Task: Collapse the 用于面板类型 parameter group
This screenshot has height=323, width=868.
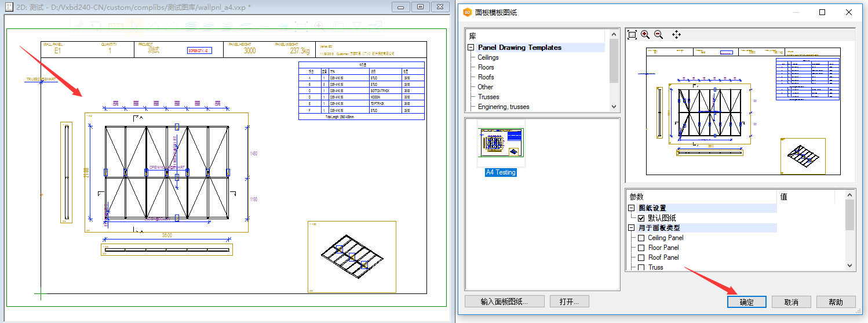Action: 632,228
